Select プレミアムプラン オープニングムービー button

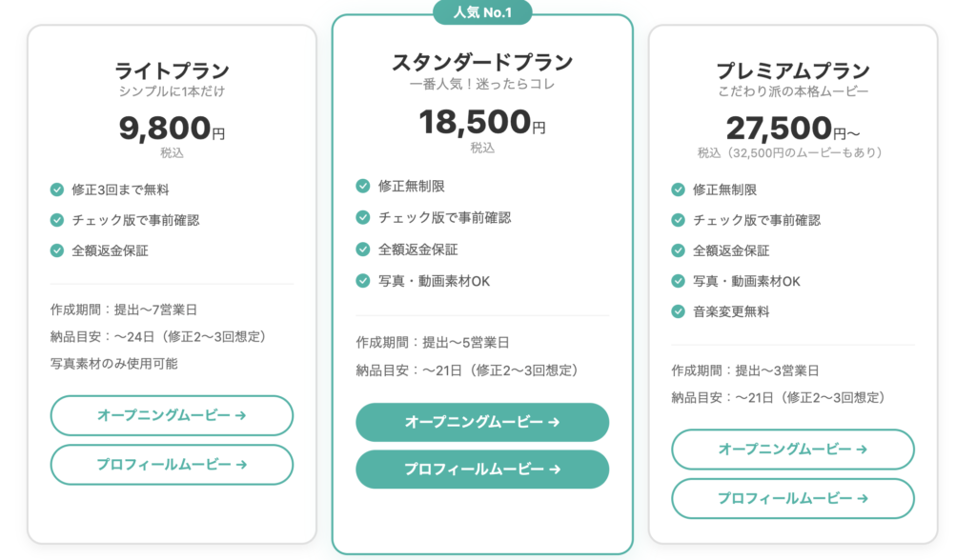click(793, 450)
